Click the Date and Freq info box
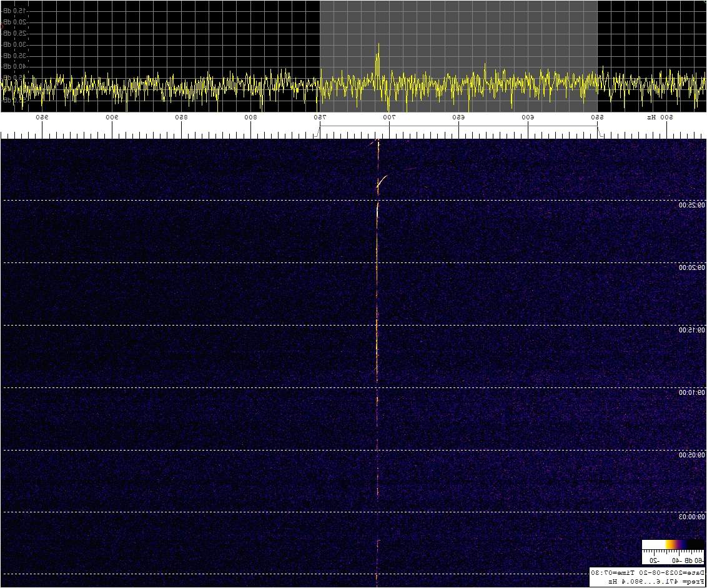 click(x=647, y=577)
